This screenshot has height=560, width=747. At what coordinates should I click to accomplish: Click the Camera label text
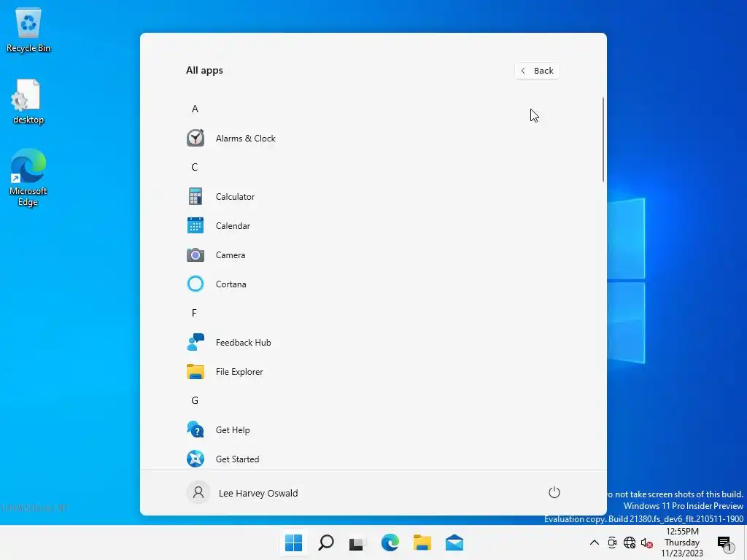pyautogui.click(x=230, y=254)
